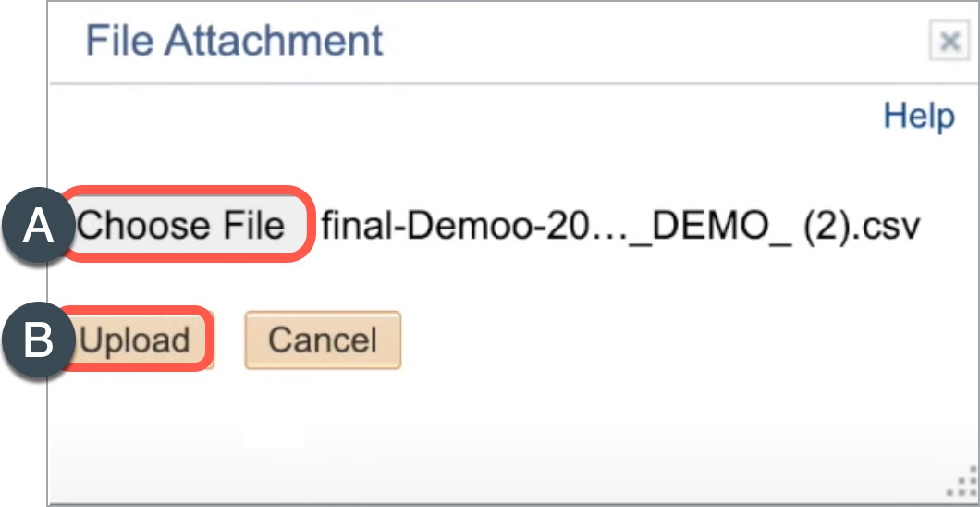Viewport: 980px width, 507px height.
Task: Click the circled A marker badge
Action: point(39,227)
